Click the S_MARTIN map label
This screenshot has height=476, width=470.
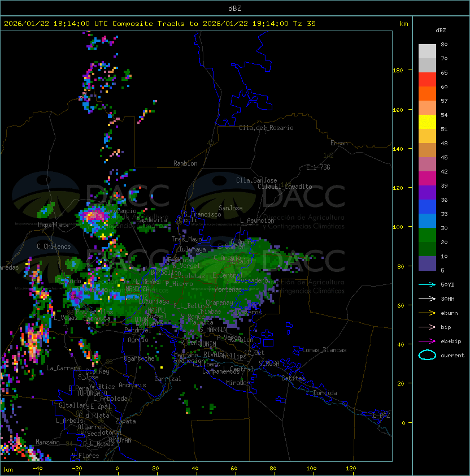tap(213, 330)
